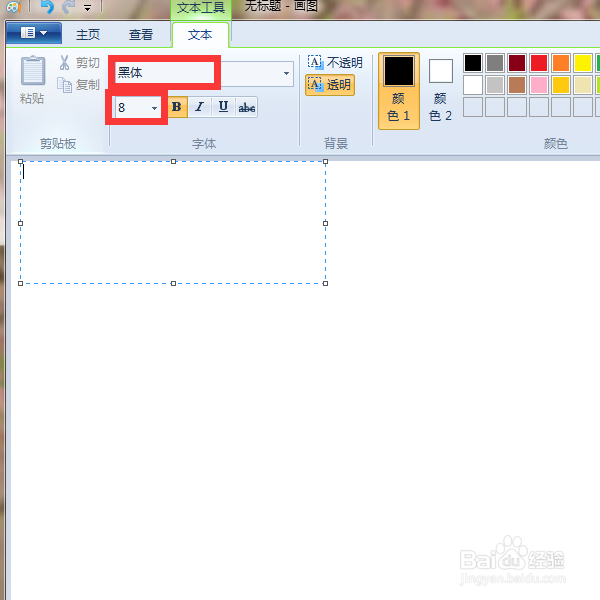The image size is (600, 600).
Task: Switch to the 查看 tab
Action: pos(141,35)
